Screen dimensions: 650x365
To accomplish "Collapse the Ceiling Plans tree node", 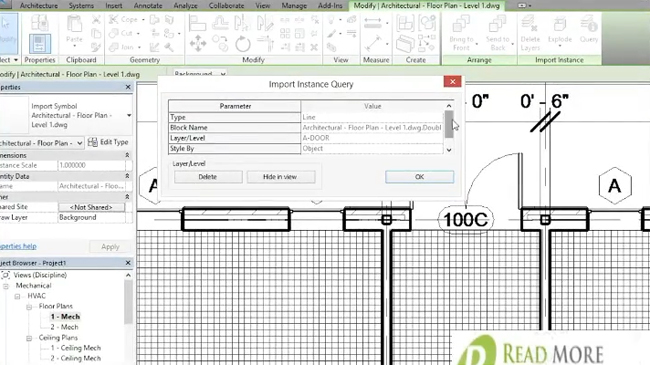I will (29, 338).
